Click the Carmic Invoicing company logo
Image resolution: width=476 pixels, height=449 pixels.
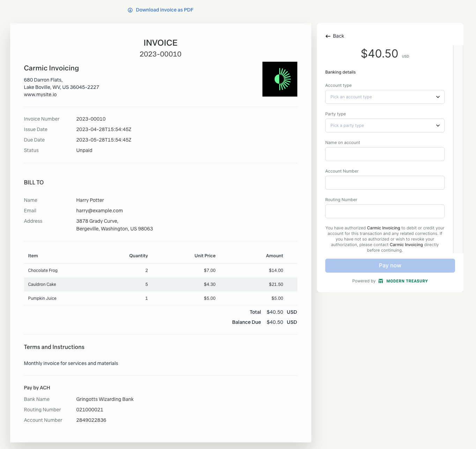click(x=280, y=79)
